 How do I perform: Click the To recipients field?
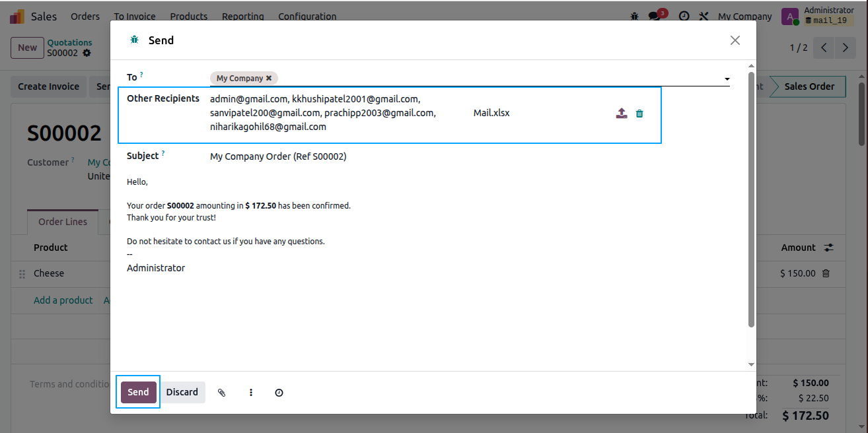click(470, 78)
